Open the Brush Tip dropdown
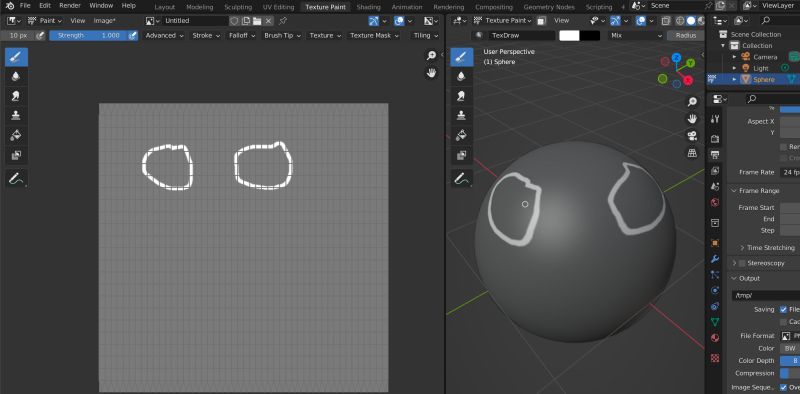This screenshot has width=800, height=394. tap(282, 36)
